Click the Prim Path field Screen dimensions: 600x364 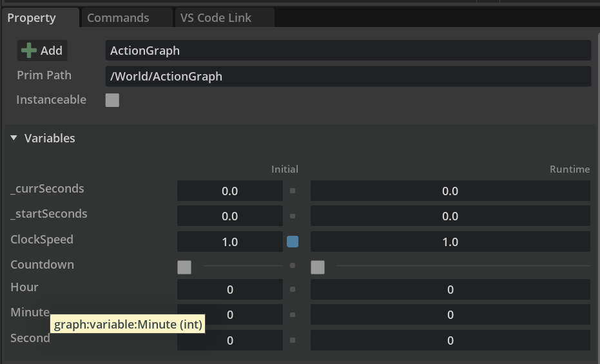click(348, 76)
